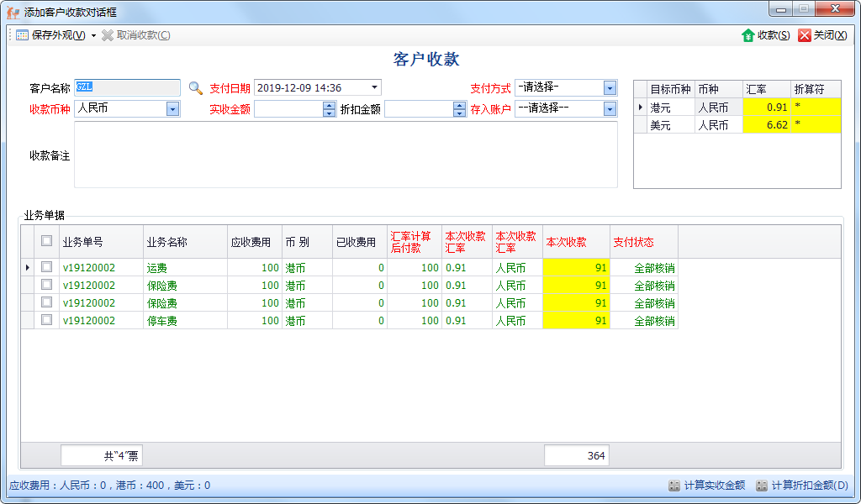Click the 实收金额 spinner arrows
The width and height of the screenshot is (861, 504).
click(329, 108)
